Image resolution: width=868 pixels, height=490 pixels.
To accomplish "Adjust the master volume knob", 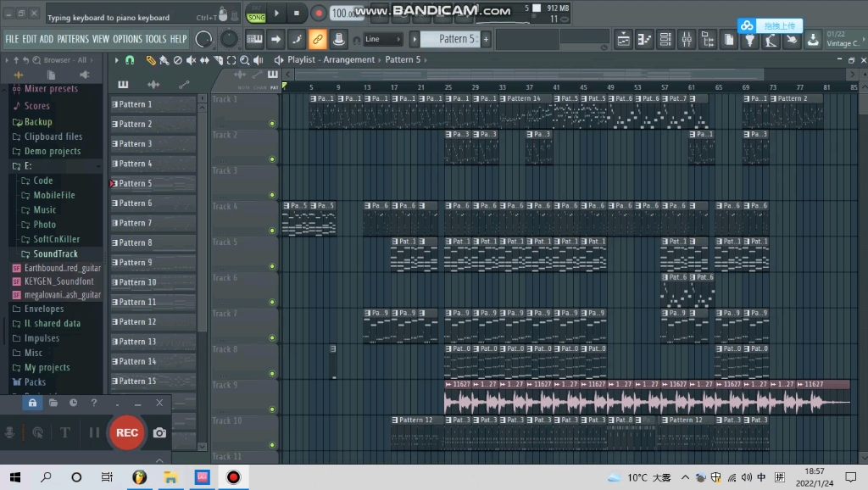I will point(203,39).
